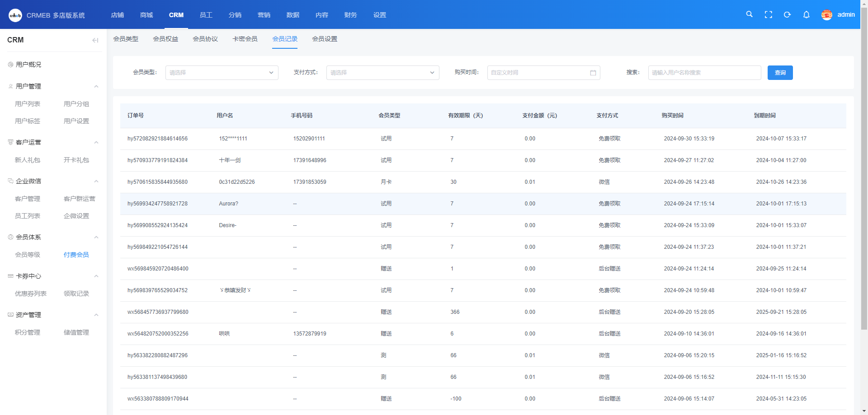Click the admin avatar picture
Screen dimensions: 868x415
[x=826, y=15]
